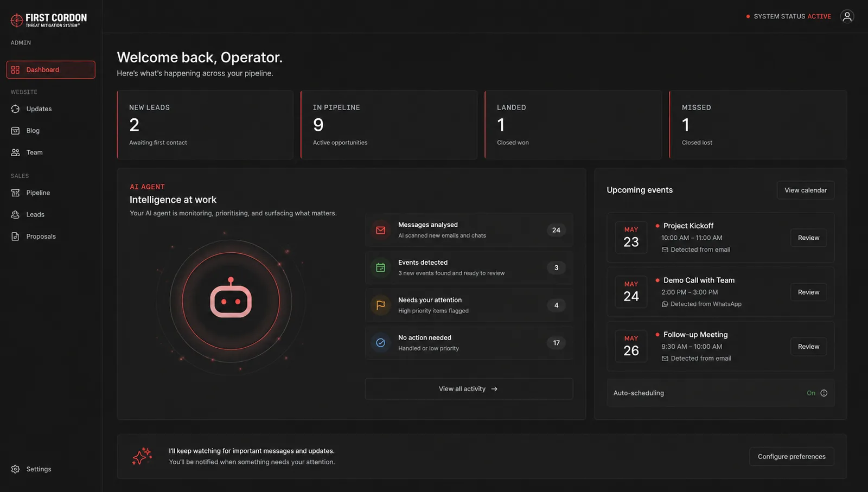Screen dimensions: 868x492
Task: Click the View calendar button
Action: (x=806, y=190)
